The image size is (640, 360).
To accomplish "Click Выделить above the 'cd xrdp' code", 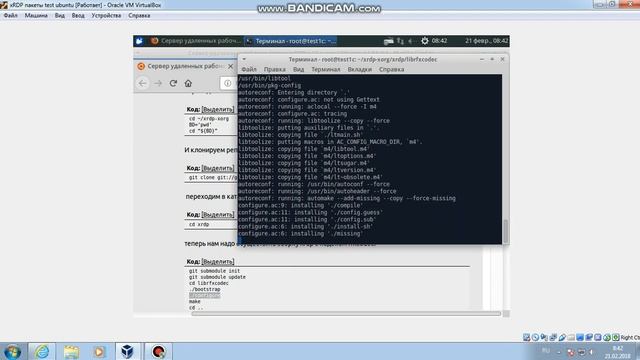I will pyautogui.click(x=218, y=215).
